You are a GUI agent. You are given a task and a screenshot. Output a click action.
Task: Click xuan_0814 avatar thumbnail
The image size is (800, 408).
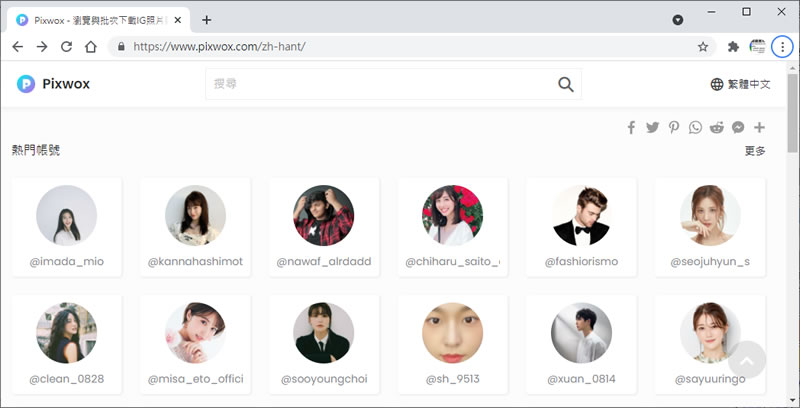[581, 333]
